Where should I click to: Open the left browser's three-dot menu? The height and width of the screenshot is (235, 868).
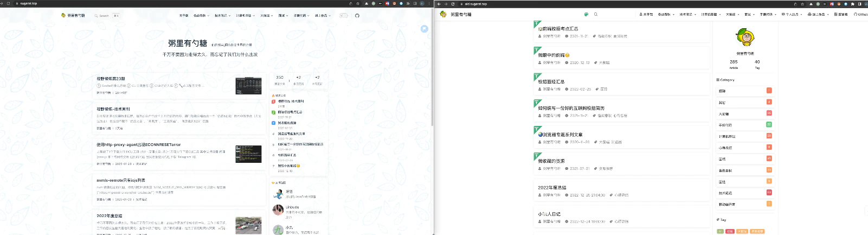click(429, 3)
